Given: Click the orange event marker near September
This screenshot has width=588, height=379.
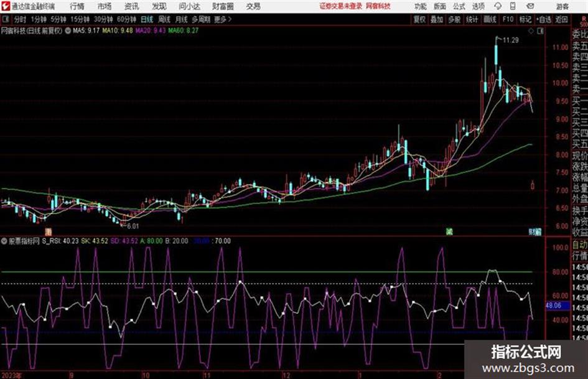Looking at the screenshot, I should tap(48, 232).
